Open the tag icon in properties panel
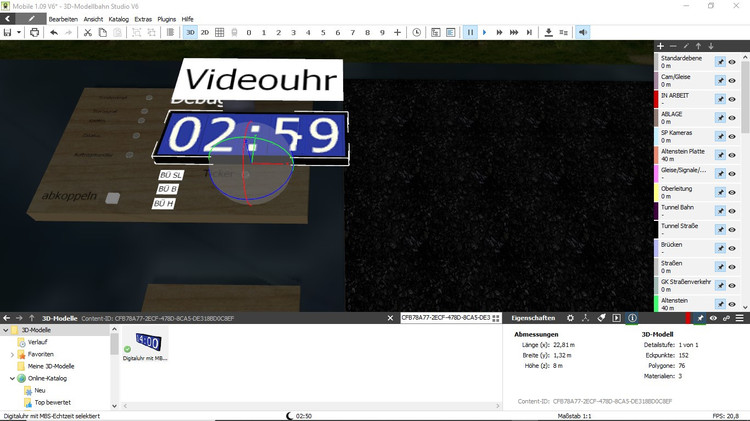 (x=601, y=318)
